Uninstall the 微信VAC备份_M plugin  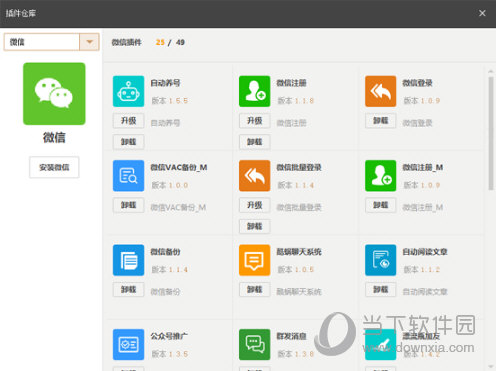pyautogui.click(x=128, y=205)
